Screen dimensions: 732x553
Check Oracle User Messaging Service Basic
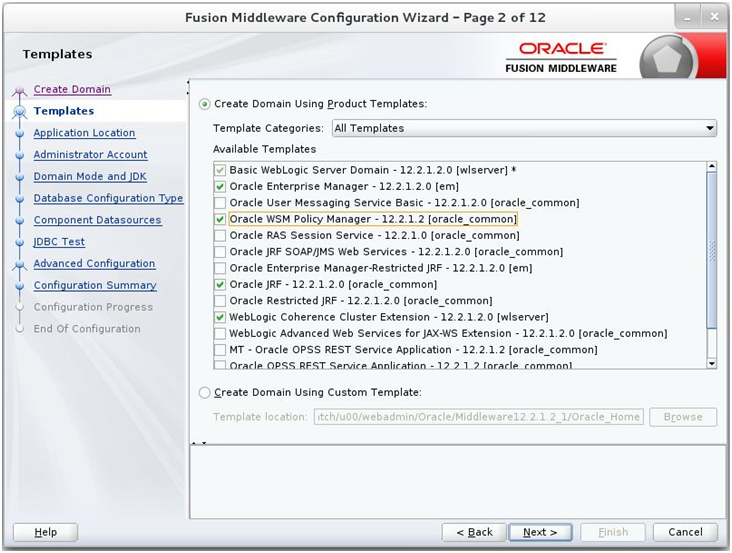[220, 203]
